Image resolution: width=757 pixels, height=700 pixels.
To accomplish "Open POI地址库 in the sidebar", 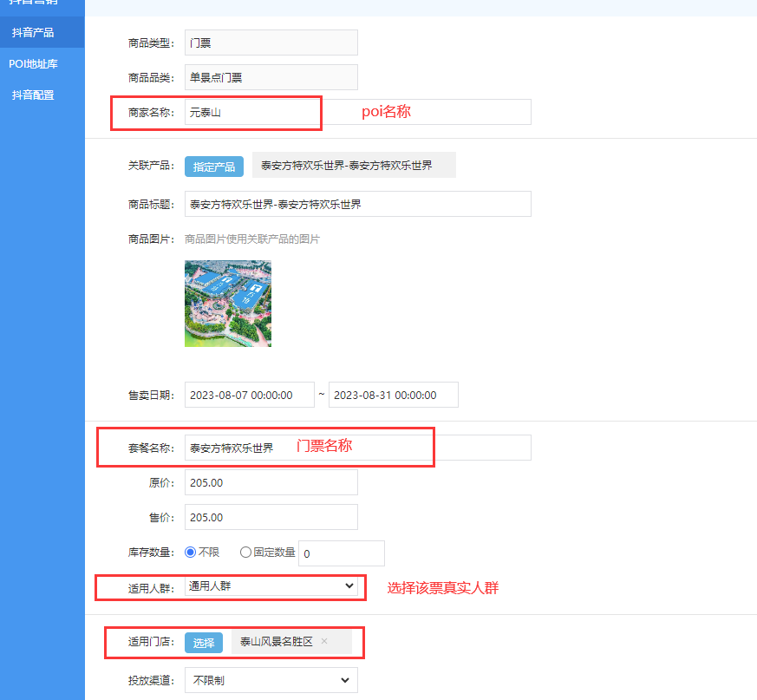I will coord(33,63).
